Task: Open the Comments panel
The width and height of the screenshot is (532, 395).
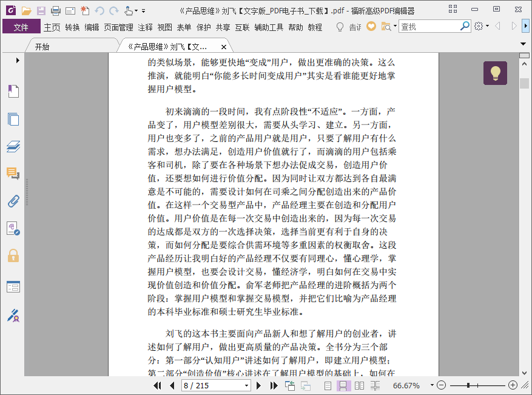Action: [13, 174]
